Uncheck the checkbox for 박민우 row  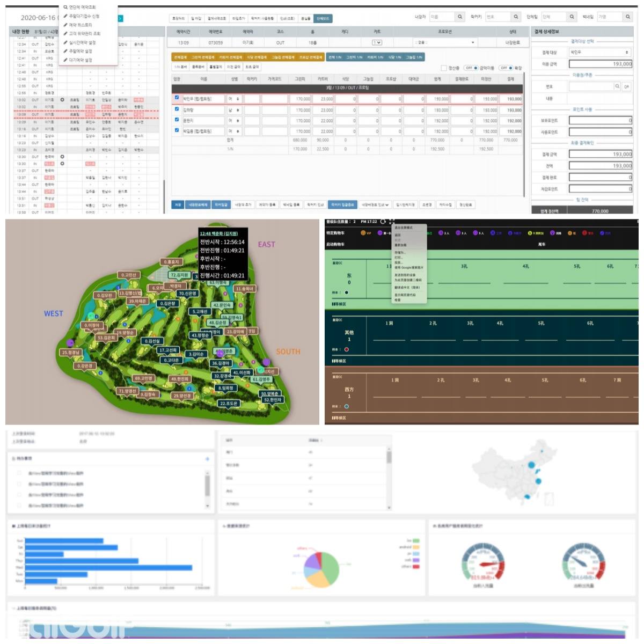pyautogui.click(x=177, y=98)
